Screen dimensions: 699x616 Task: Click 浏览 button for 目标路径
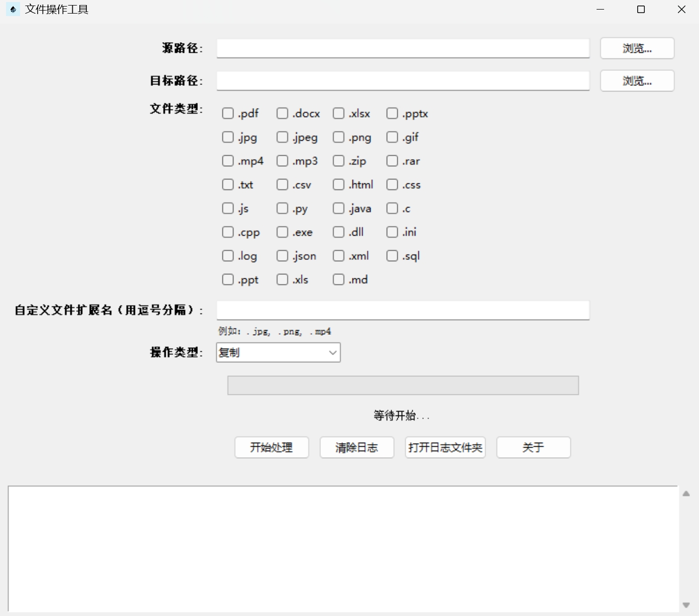(637, 81)
